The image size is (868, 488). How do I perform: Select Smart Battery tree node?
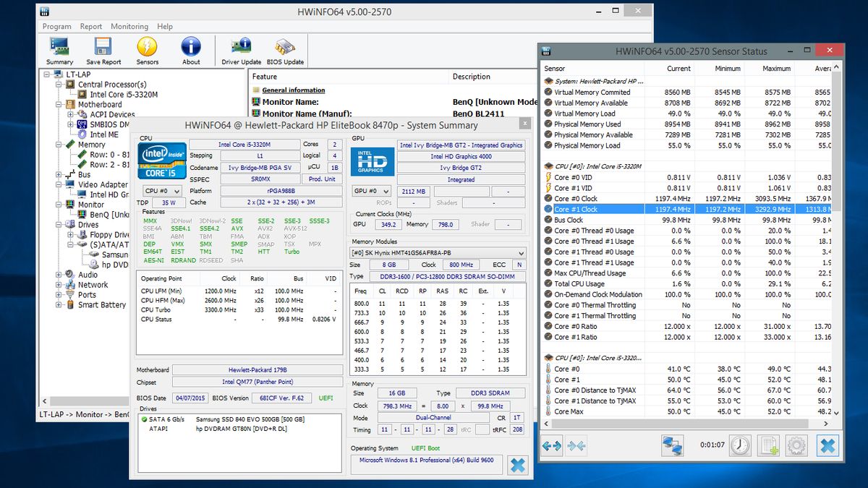(102, 305)
